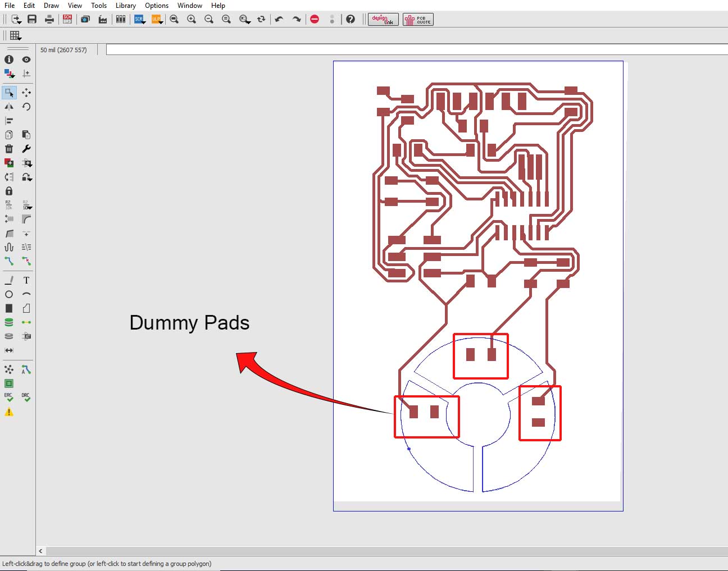728x571 pixels.
Task: Open the CAM processor factory icon
Action: click(x=102, y=19)
